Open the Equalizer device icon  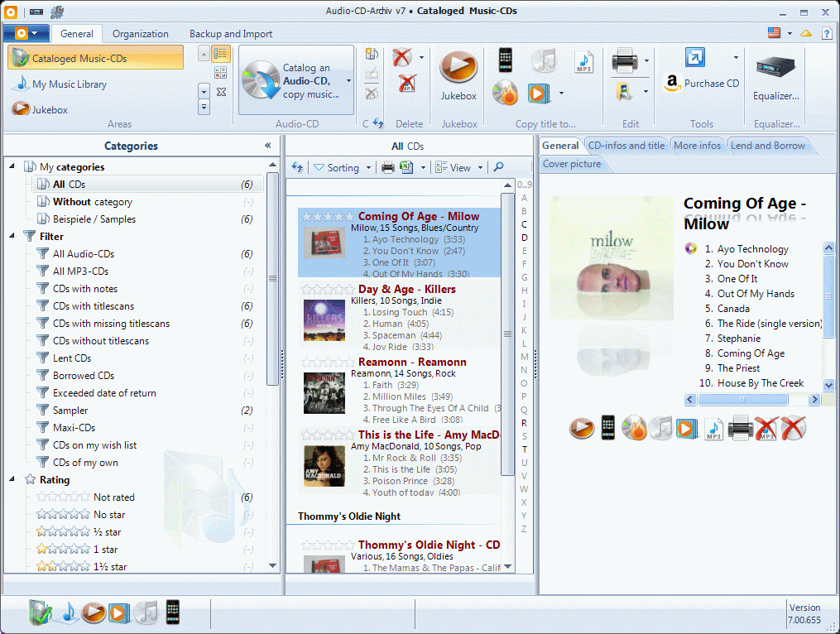pyautogui.click(x=775, y=67)
